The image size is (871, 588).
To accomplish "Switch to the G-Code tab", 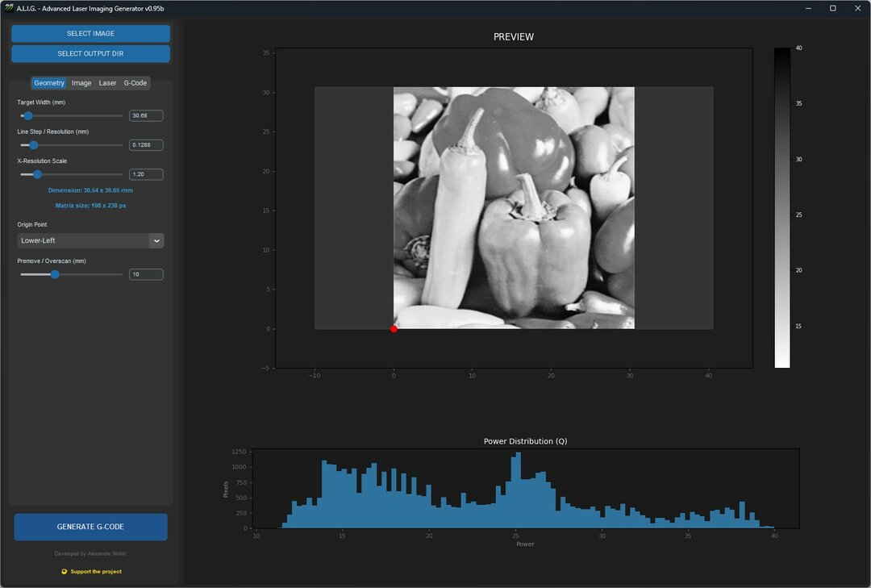I will point(135,82).
